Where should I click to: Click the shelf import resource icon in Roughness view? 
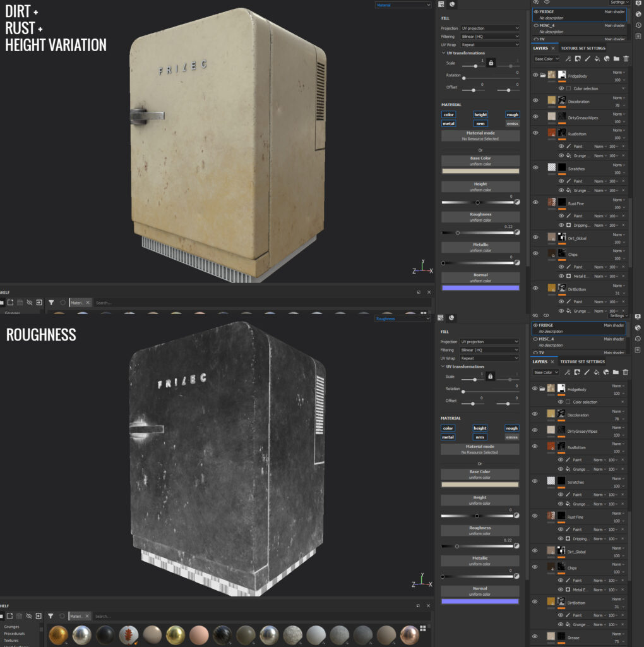tap(39, 616)
